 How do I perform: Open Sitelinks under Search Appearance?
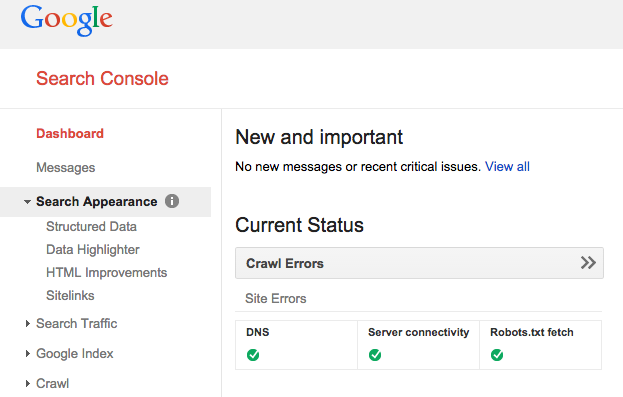(x=70, y=296)
